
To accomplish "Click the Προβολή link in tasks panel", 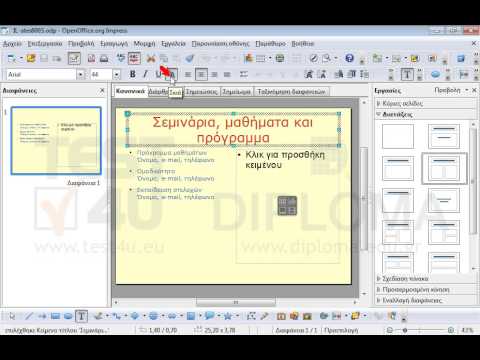I will [x=447, y=90].
